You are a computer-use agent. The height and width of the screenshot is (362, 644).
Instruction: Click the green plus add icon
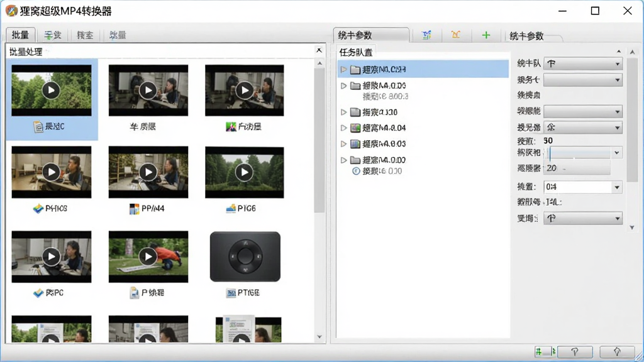[x=486, y=35]
